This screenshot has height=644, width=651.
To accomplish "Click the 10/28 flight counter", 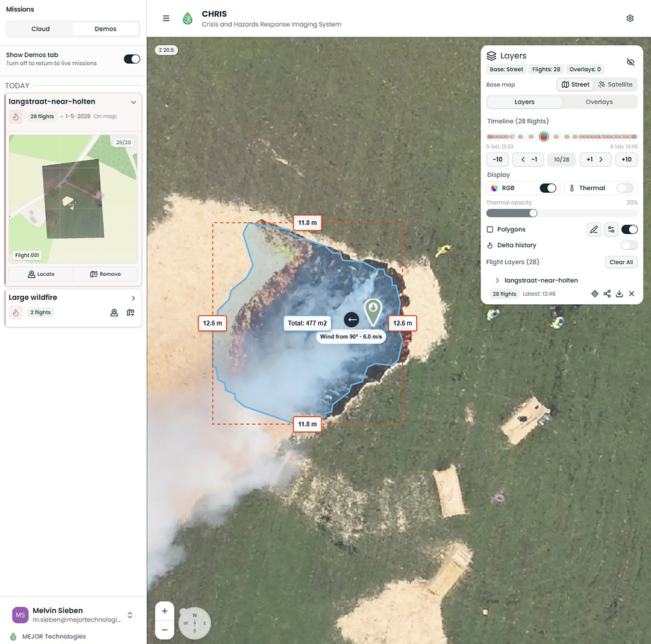I will [562, 160].
